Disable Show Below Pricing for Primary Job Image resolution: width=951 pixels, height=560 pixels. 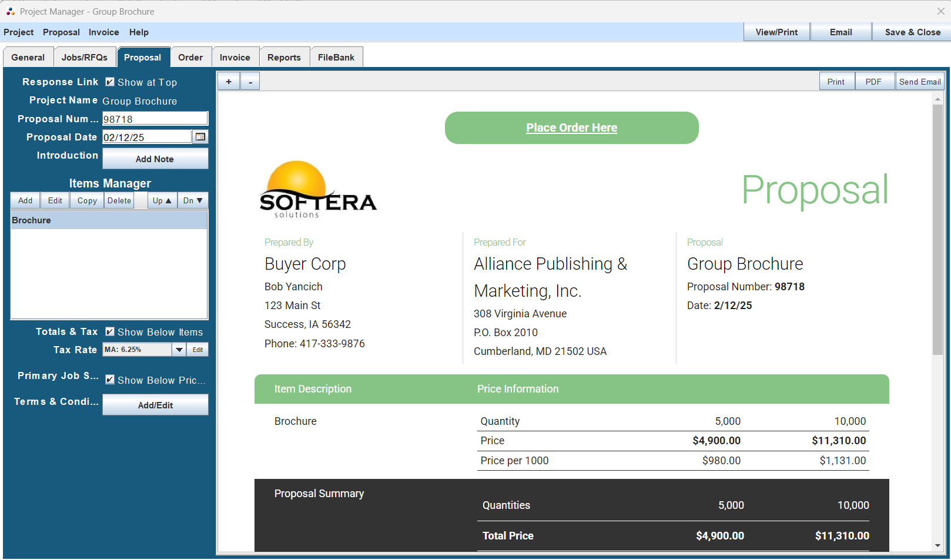click(x=110, y=380)
